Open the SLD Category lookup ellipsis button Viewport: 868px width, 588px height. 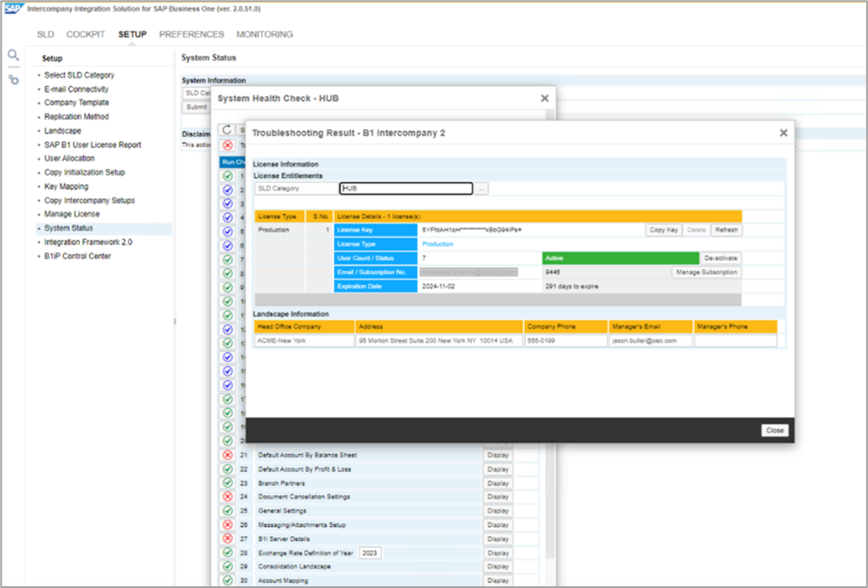tap(481, 189)
